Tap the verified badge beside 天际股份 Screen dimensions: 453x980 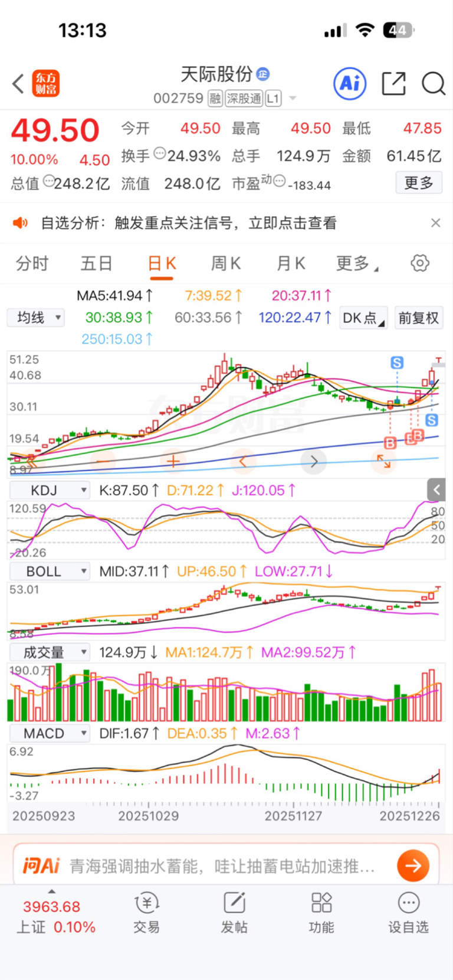click(x=263, y=74)
